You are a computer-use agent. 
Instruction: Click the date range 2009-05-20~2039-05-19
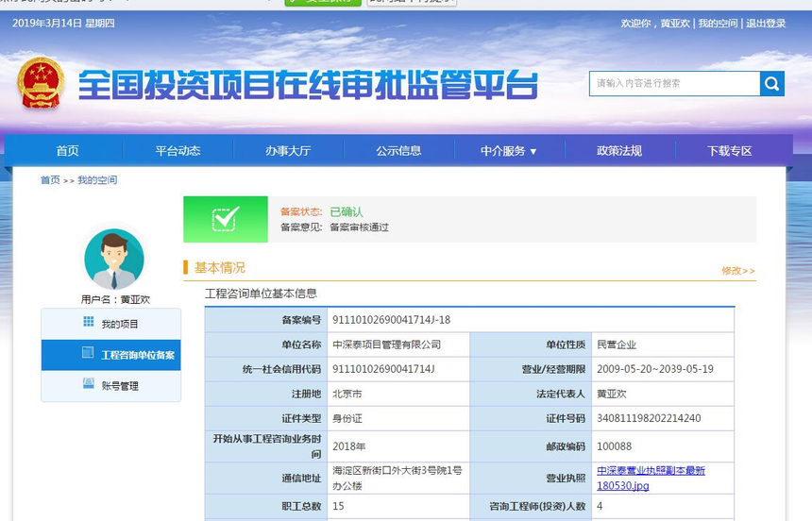pyautogui.click(x=655, y=369)
